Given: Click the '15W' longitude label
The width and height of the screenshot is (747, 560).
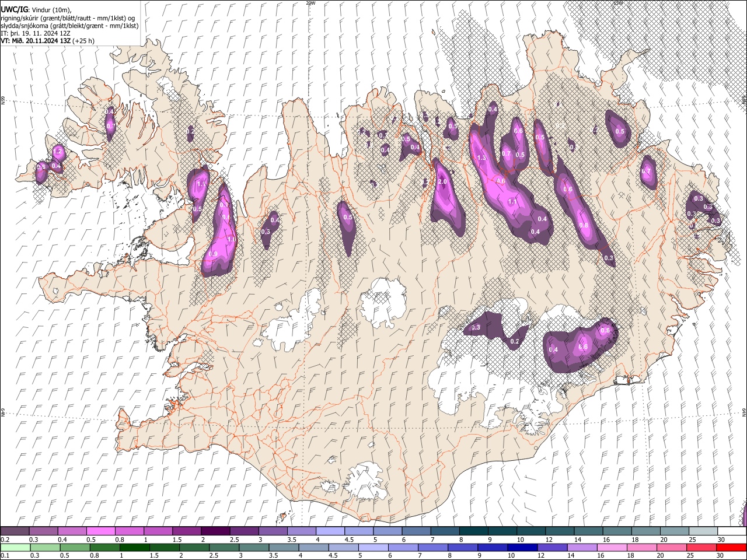Looking at the screenshot, I should point(618,3).
